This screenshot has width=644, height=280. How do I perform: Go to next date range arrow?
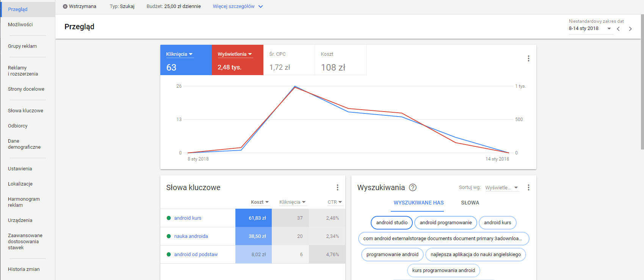click(x=630, y=29)
